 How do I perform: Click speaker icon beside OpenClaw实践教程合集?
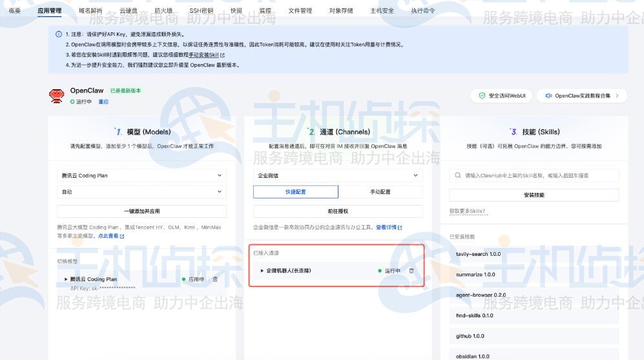coord(548,96)
